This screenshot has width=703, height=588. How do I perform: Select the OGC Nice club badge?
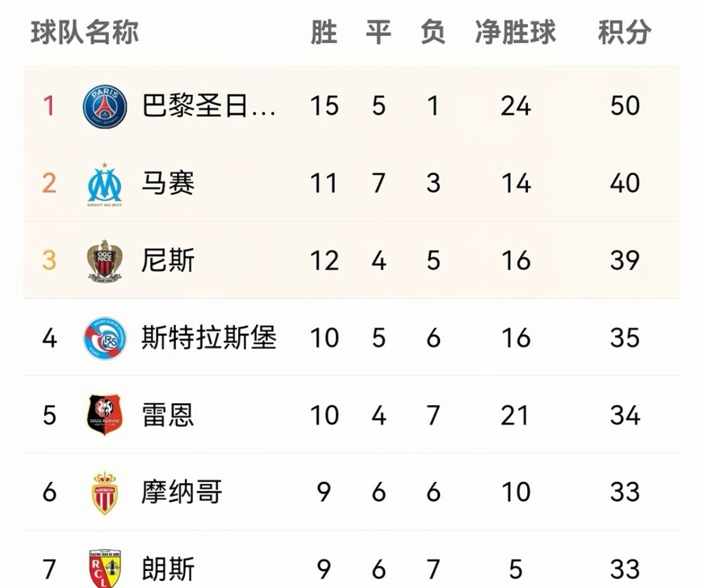coord(105,261)
